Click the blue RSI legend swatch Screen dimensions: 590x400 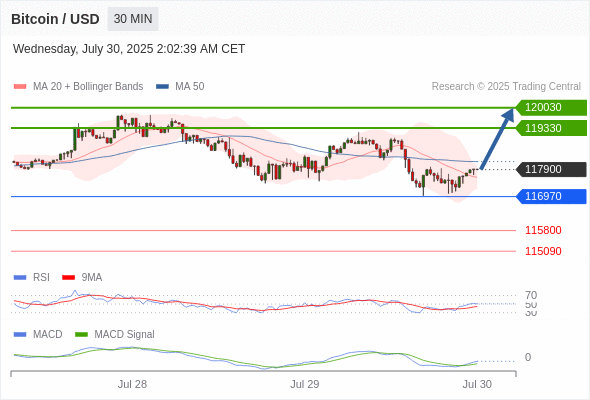(x=20, y=278)
